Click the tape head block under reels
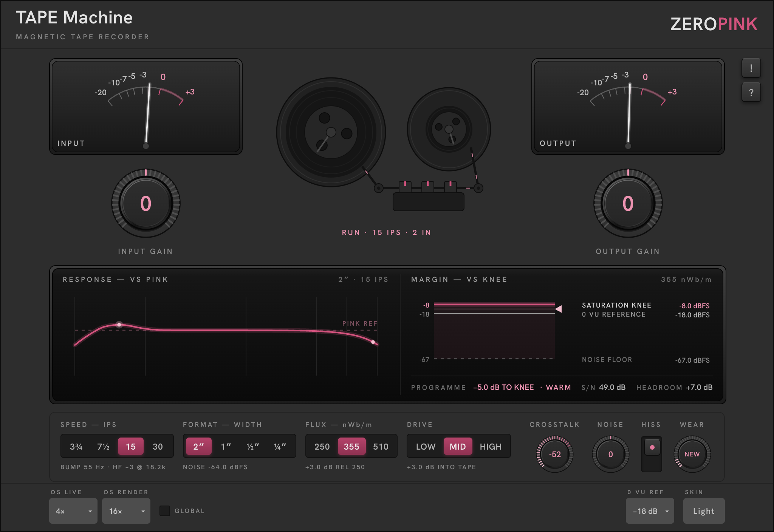774x532 pixels. [429, 202]
